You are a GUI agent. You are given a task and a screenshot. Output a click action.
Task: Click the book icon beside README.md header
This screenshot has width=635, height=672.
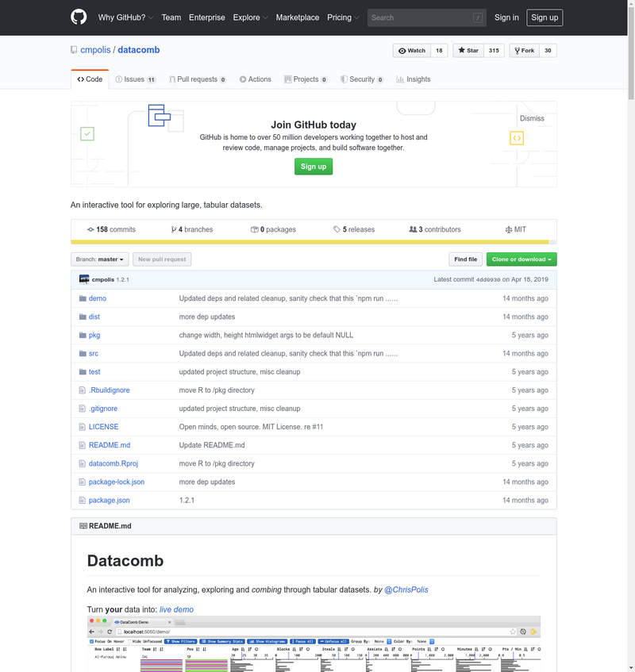point(83,526)
